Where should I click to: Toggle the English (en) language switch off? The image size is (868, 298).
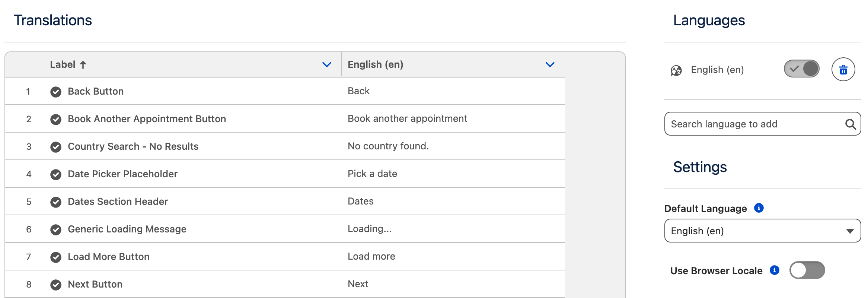(x=801, y=69)
